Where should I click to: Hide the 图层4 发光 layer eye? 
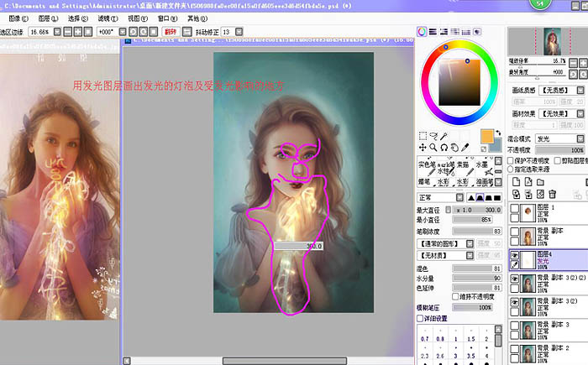click(x=515, y=256)
